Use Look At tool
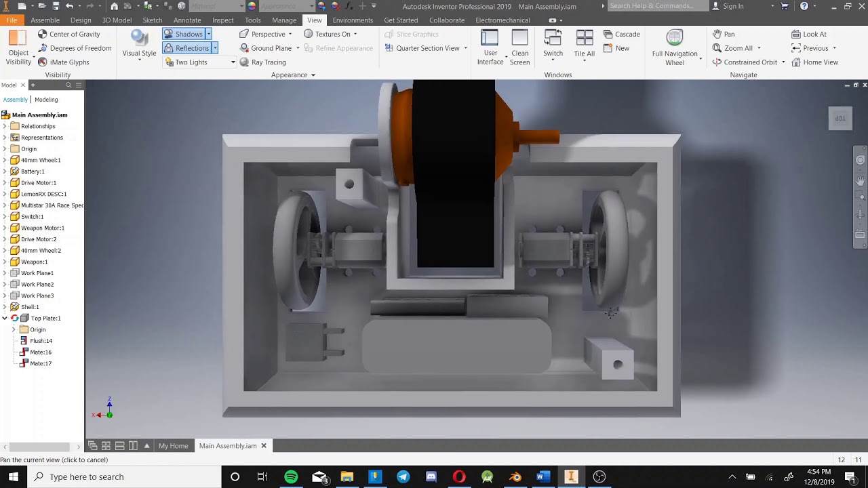The width and height of the screenshot is (868, 488). 809,34
